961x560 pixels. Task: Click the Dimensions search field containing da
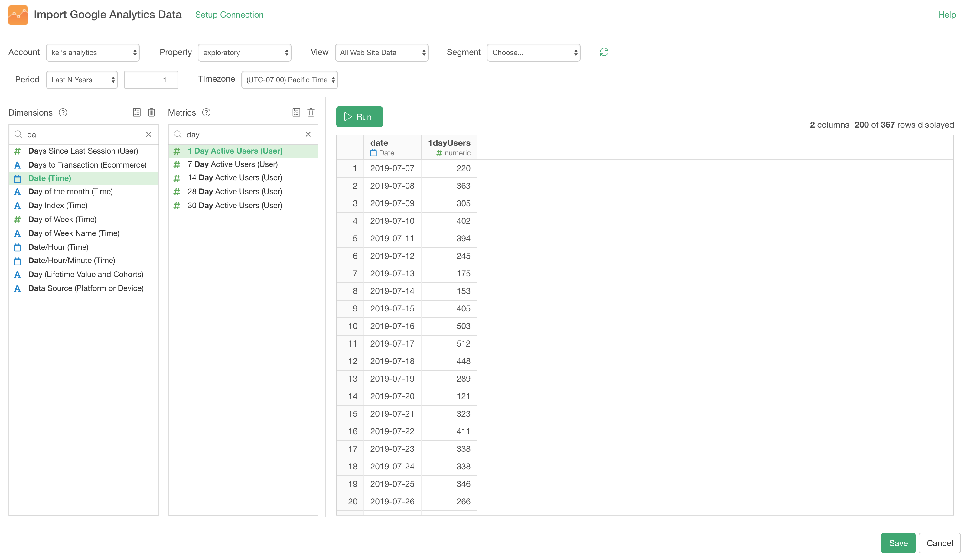[84, 135]
